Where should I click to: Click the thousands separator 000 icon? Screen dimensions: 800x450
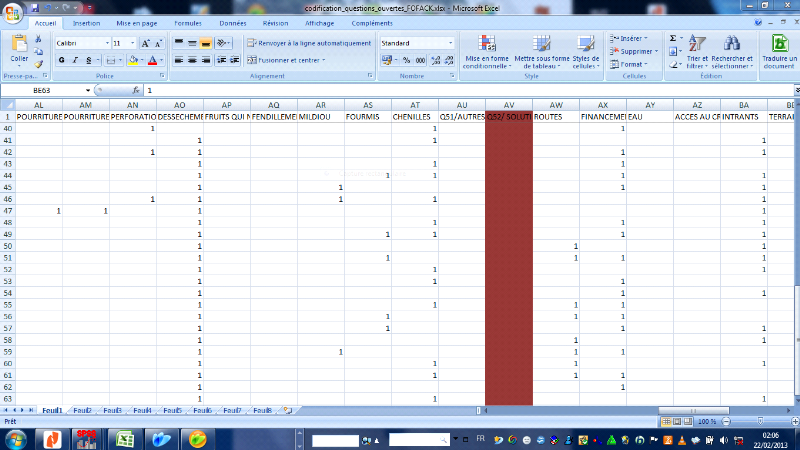click(x=420, y=60)
